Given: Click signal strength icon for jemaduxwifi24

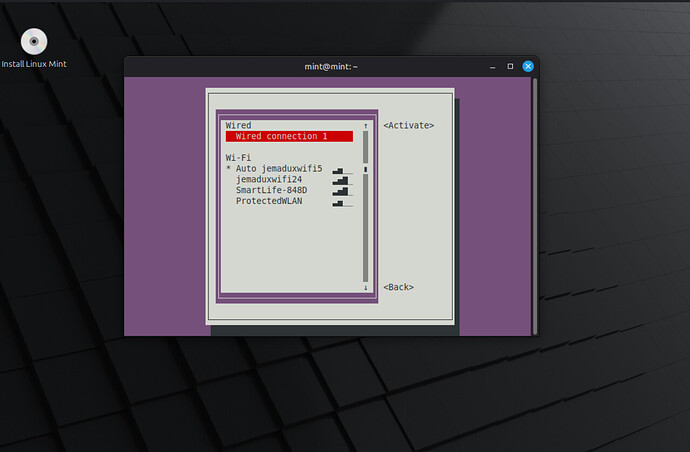Looking at the screenshot, I should [x=342, y=180].
